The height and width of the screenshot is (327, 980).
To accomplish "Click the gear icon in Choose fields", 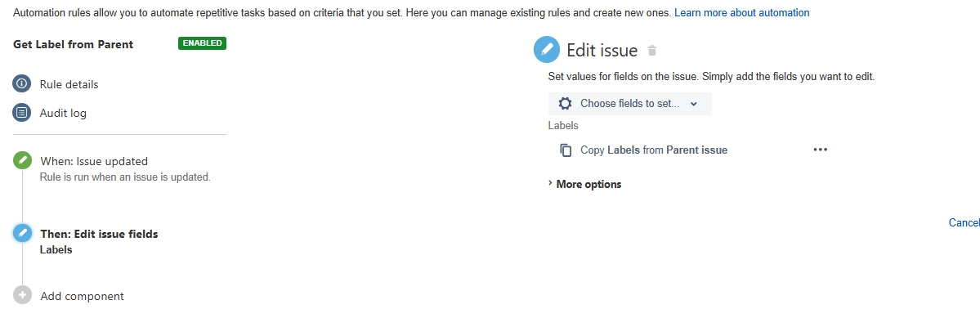I will pyautogui.click(x=565, y=104).
